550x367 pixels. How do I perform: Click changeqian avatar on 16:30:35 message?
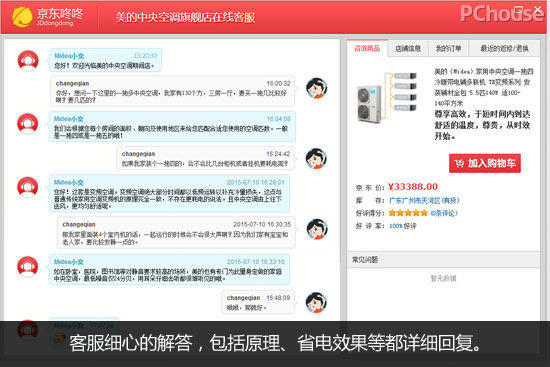(317, 229)
